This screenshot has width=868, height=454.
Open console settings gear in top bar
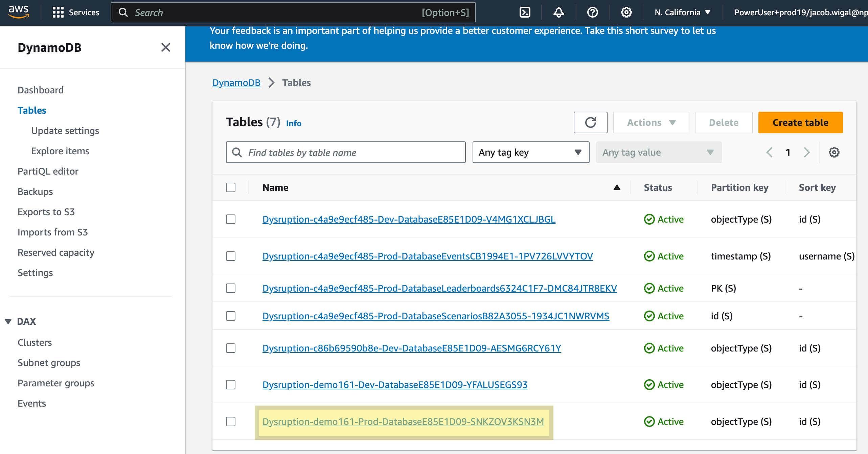click(x=626, y=13)
